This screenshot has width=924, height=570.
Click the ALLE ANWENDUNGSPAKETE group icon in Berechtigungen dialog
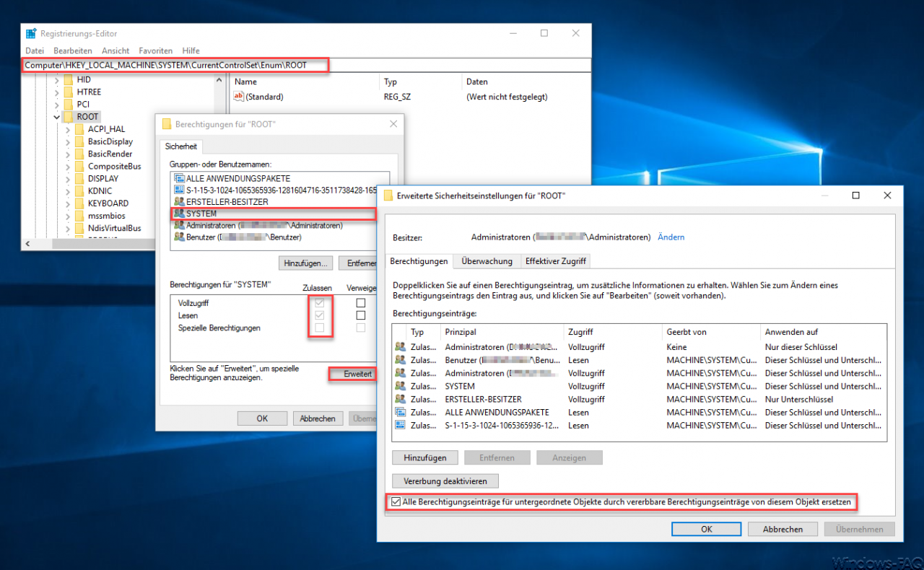179,177
